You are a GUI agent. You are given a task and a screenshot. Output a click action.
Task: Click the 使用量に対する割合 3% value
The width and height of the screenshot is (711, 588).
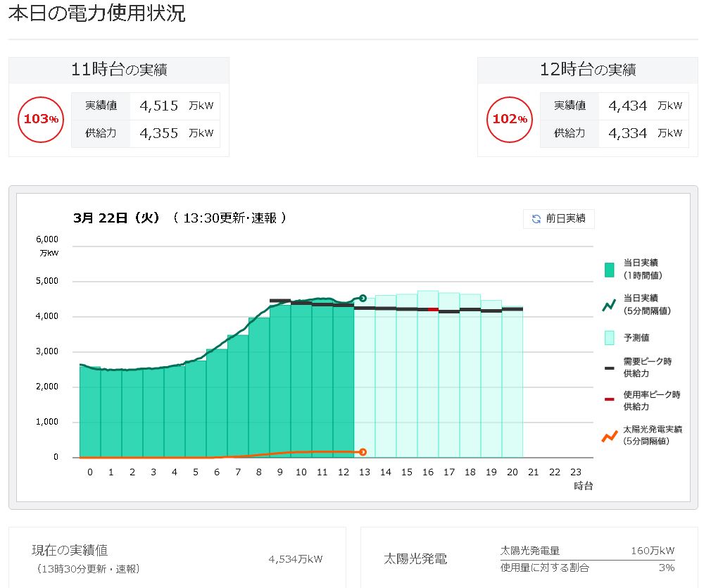(x=667, y=568)
